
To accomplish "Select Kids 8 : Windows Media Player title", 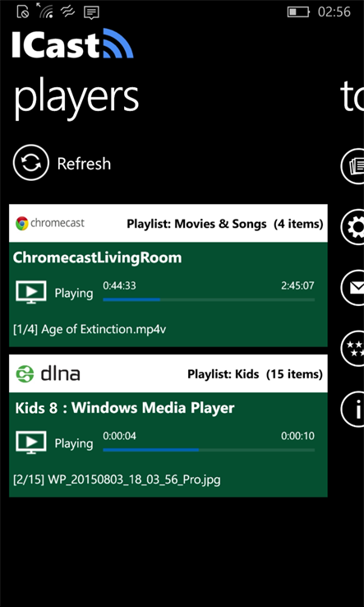I will pyautogui.click(x=125, y=408).
